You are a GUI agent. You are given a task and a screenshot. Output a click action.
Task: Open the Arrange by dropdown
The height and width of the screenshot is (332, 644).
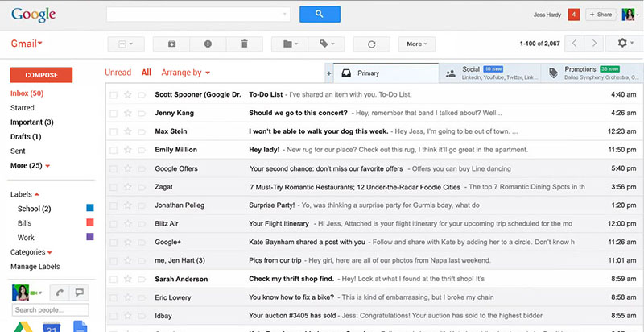(x=186, y=73)
